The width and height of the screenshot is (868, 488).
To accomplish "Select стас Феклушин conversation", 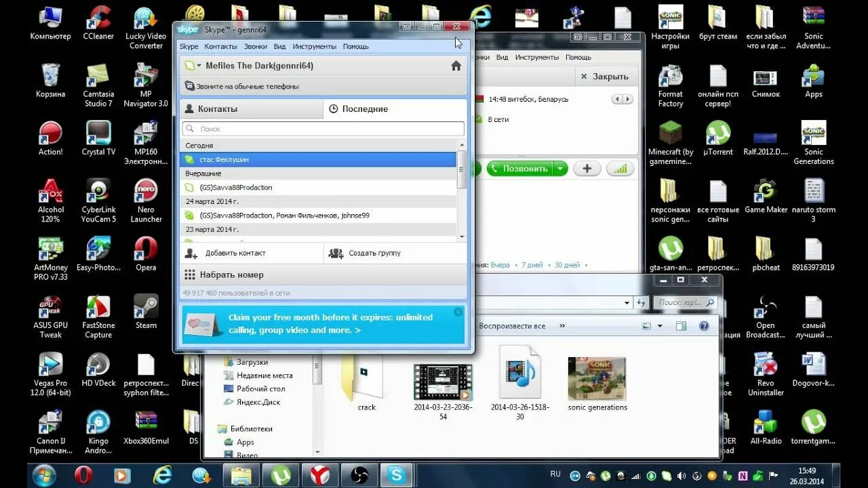I will point(318,159).
